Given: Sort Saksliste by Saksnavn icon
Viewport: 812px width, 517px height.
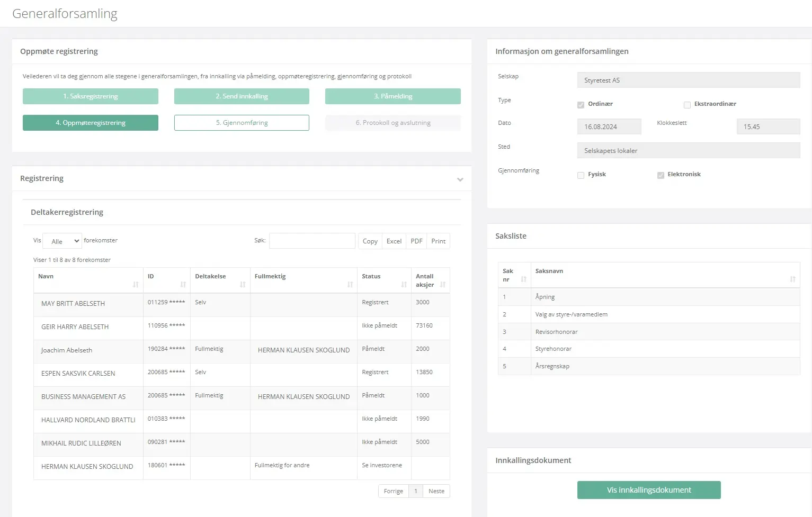Looking at the screenshot, I should coord(792,279).
